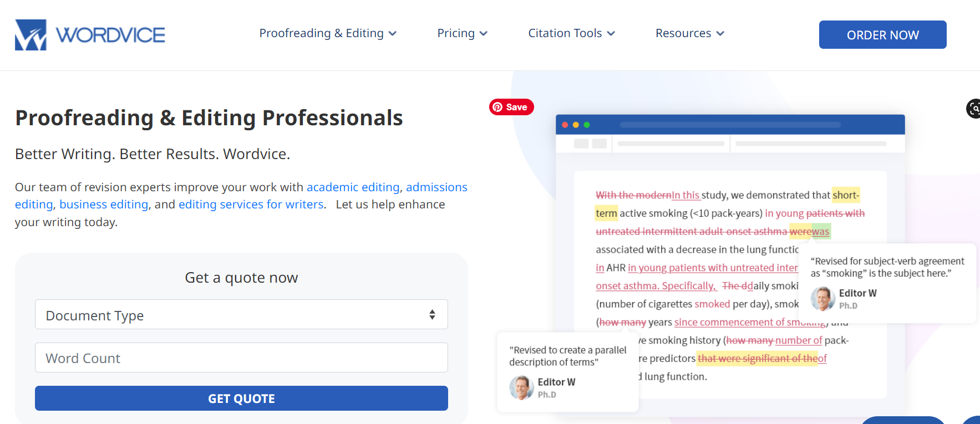Open the business editing link
This screenshot has width=980, height=424.
[104, 205]
